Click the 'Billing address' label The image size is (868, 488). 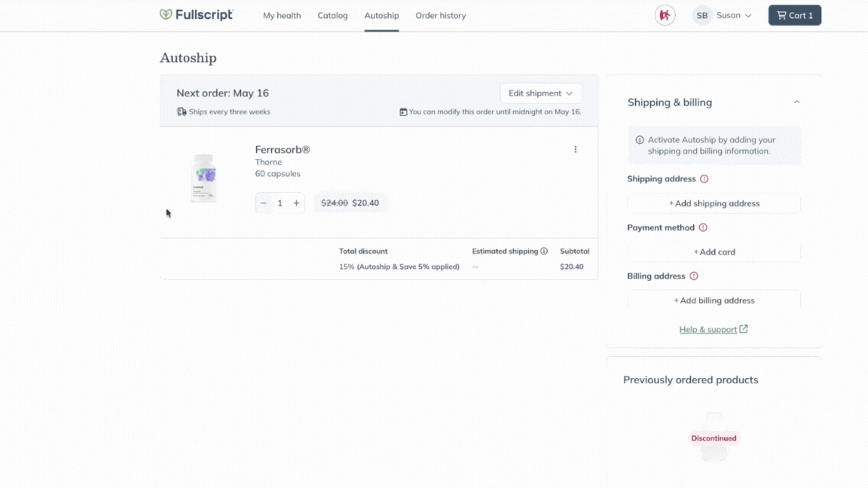(x=656, y=276)
